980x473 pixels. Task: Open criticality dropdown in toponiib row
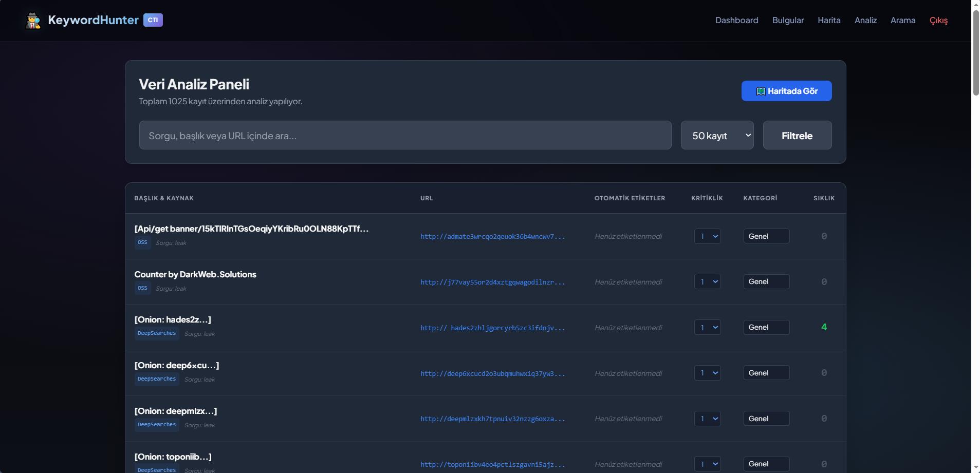click(x=707, y=464)
